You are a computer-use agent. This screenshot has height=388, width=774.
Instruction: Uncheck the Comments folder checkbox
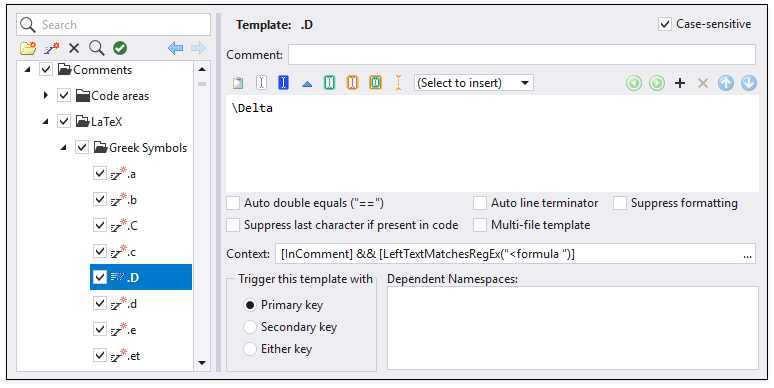click(46, 69)
